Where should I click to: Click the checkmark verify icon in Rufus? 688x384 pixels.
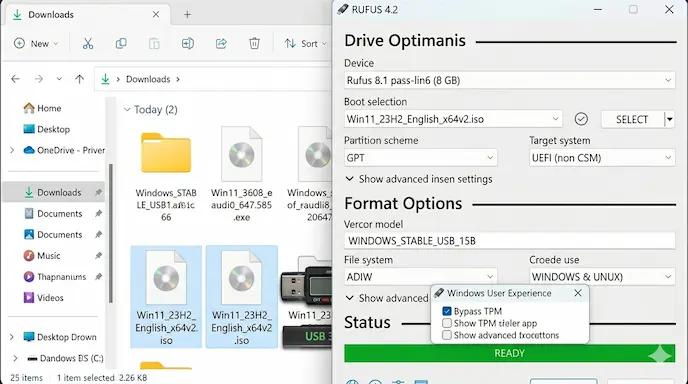tap(581, 119)
